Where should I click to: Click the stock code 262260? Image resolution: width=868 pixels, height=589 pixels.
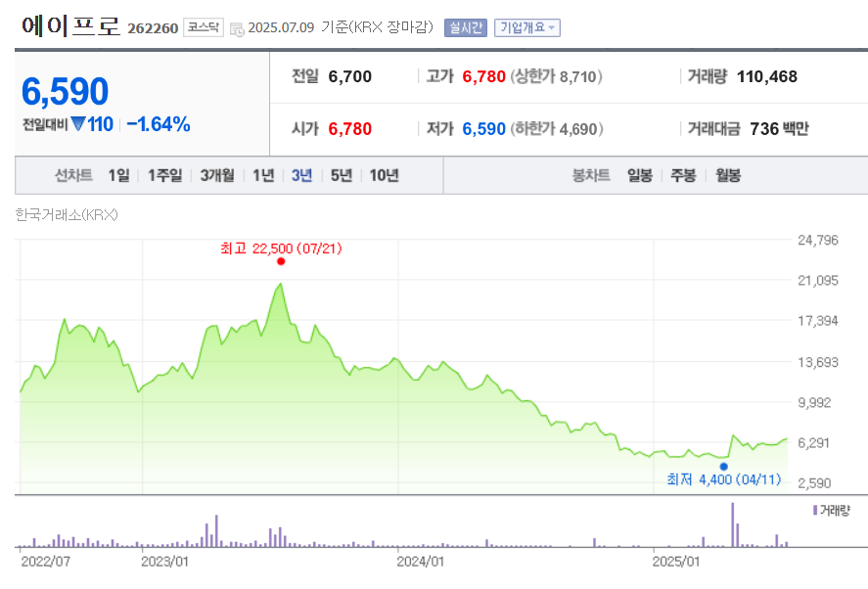(x=153, y=28)
